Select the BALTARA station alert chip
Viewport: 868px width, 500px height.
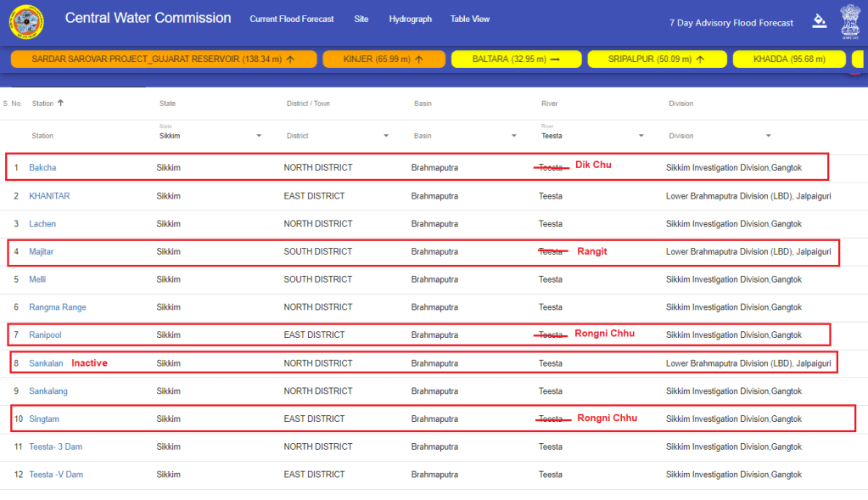516,59
